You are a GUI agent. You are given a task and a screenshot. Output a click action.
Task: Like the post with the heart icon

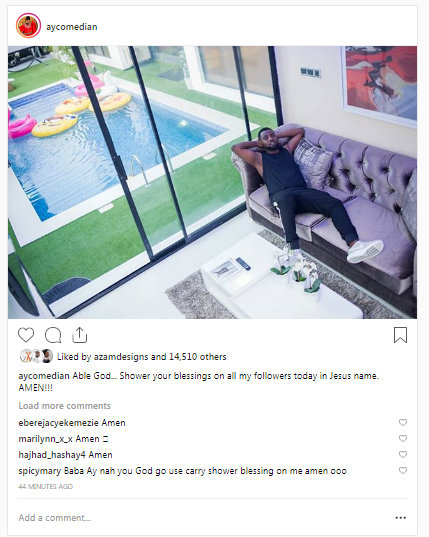coord(26,335)
